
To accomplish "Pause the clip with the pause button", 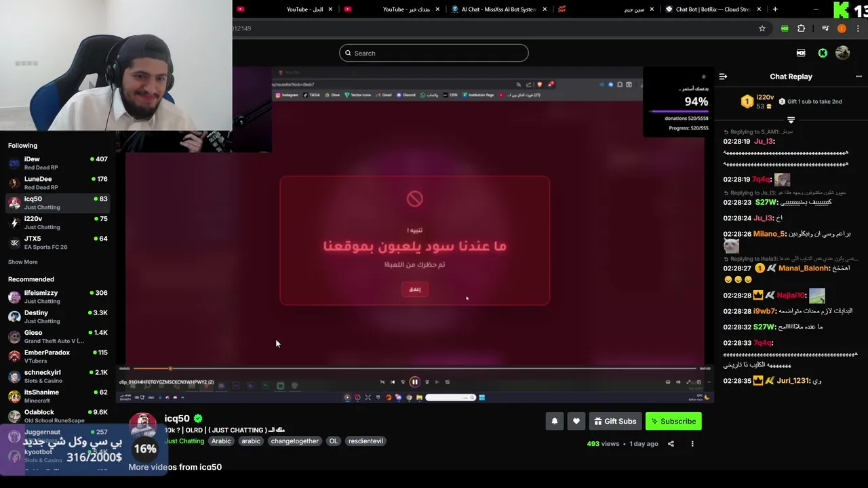I will (414, 382).
